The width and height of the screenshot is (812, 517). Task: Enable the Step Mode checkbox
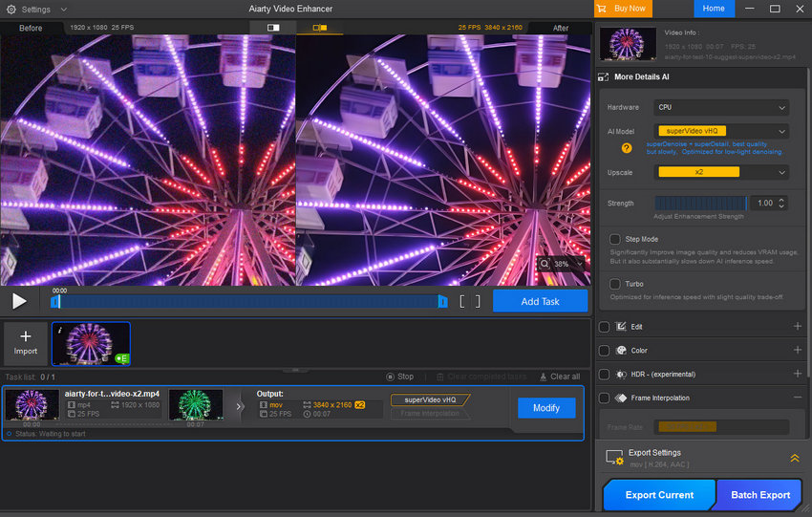(614, 239)
